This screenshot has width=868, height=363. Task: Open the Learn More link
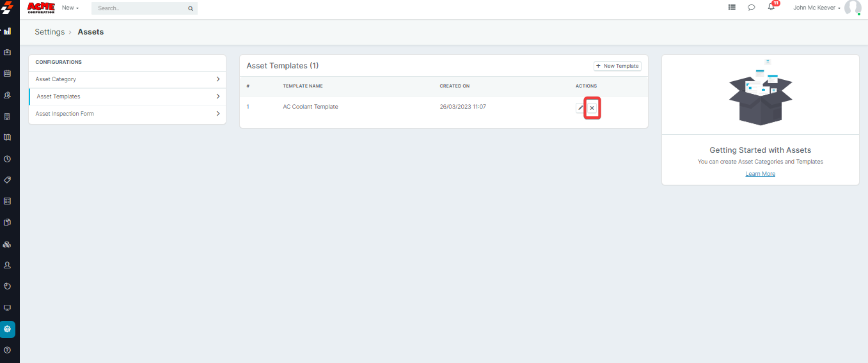[x=760, y=174]
